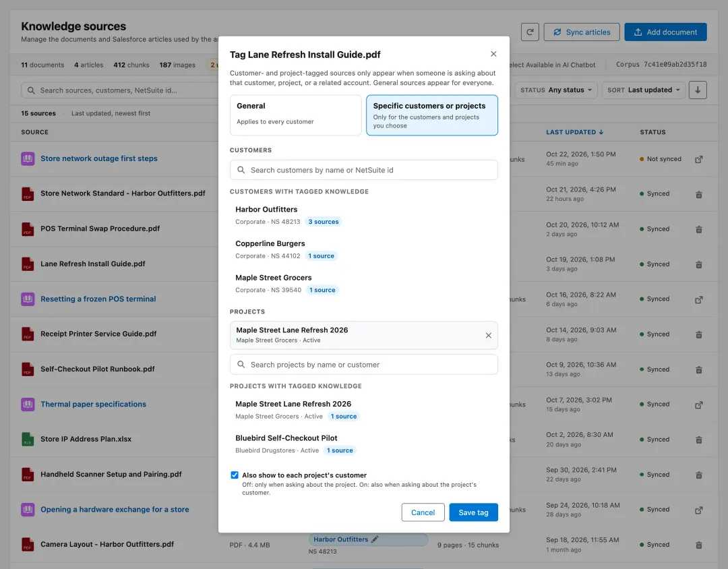The height and width of the screenshot is (569, 728).
Task: Save the tag
Action: (473, 512)
